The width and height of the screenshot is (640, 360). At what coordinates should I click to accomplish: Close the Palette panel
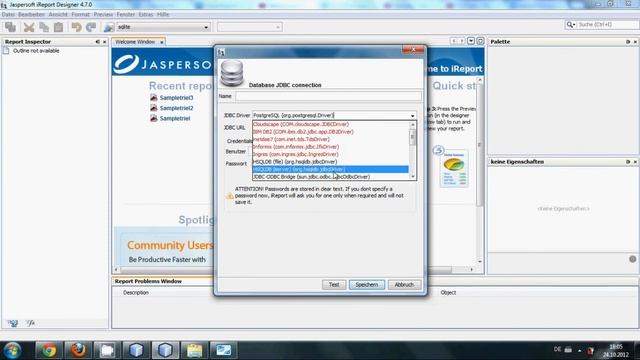(635, 42)
